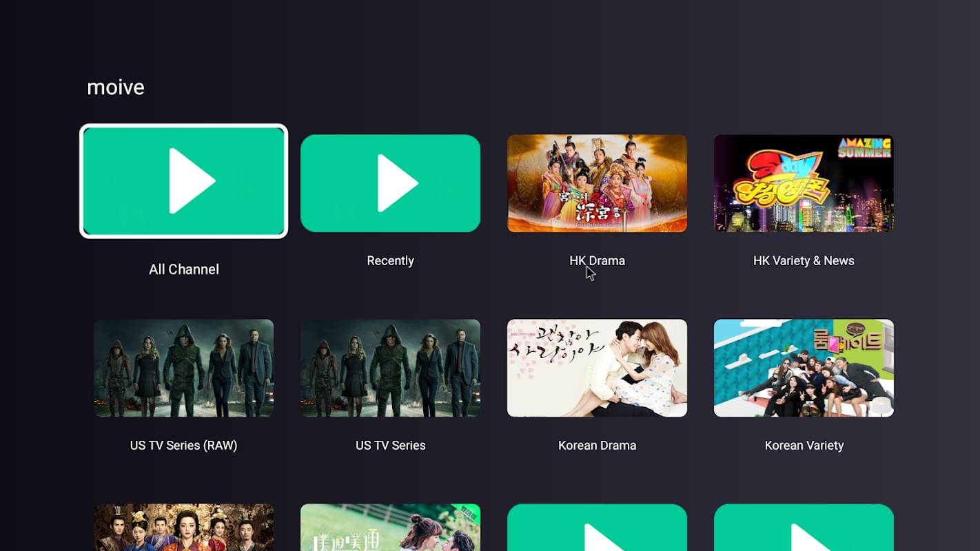Image resolution: width=980 pixels, height=551 pixels.
Task: Open the bottom-row couple poster with green corner tag
Action: [390, 528]
